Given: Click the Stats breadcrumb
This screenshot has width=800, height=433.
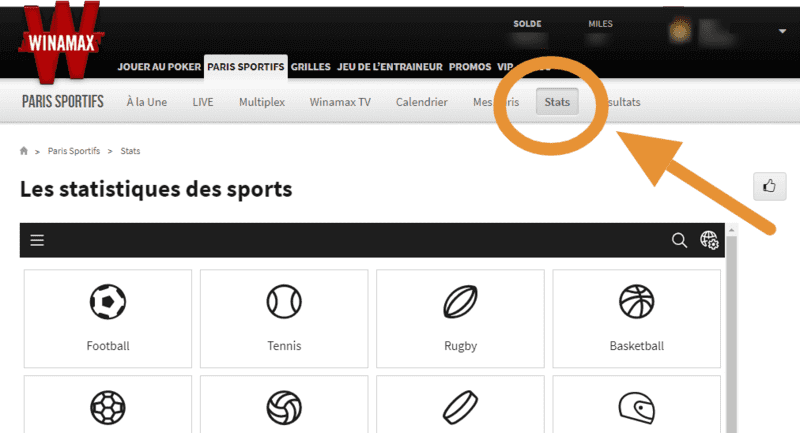Looking at the screenshot, I should [x=130, y=151].
